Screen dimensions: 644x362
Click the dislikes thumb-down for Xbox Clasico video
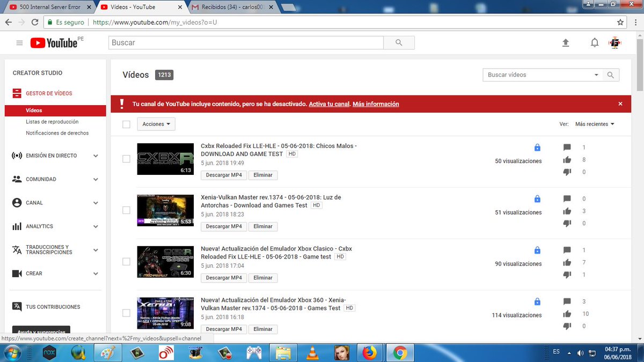pos(567,275)
